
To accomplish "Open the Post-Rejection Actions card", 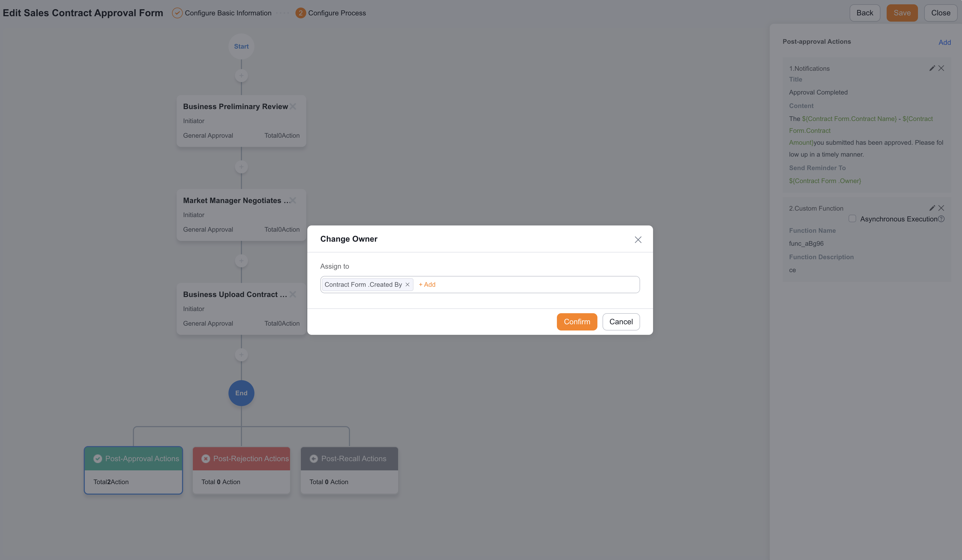I will 241,470.
